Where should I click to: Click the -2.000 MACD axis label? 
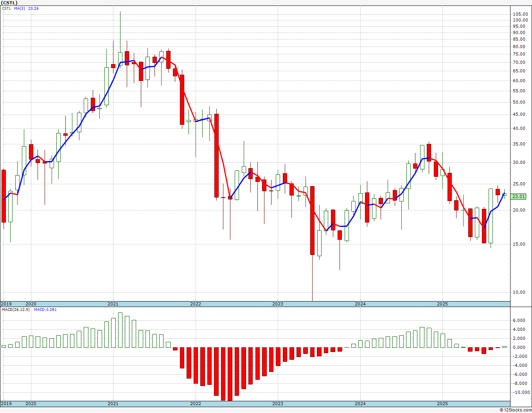click(519, 357)
